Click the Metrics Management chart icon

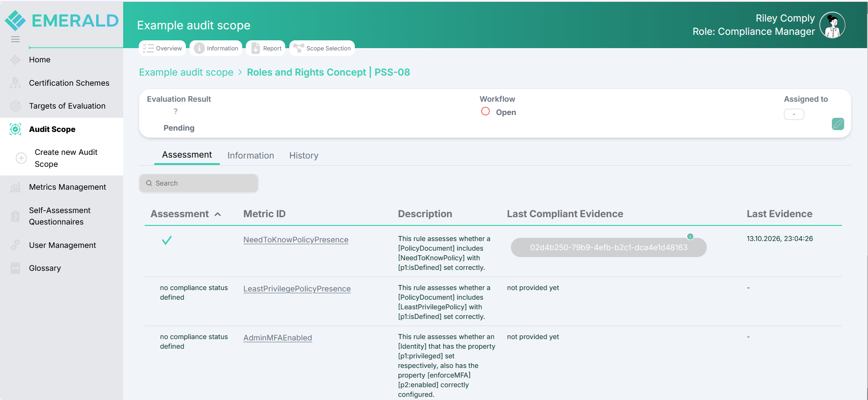click(15, 187)
